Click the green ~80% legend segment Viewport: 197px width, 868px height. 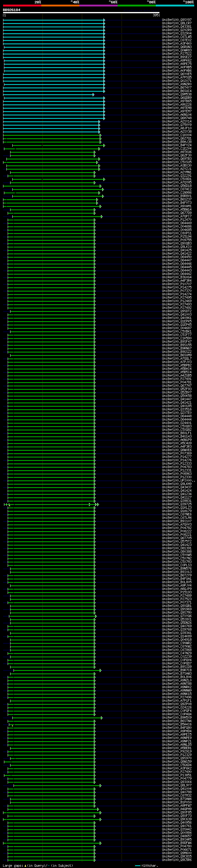coord(137,6)
